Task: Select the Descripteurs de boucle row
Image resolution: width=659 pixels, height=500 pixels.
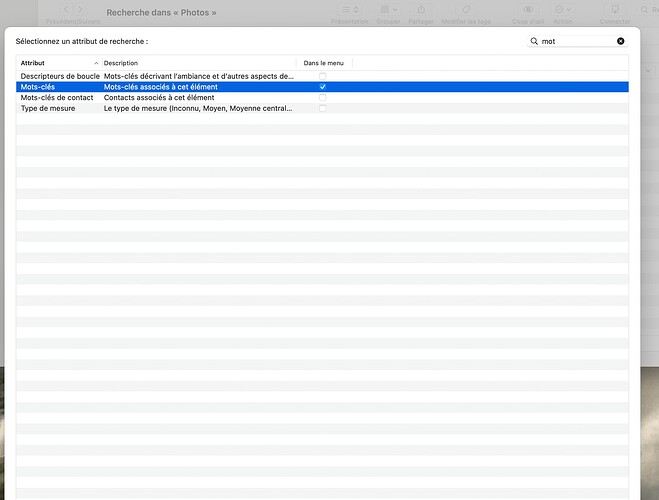Action: point(60,76)
